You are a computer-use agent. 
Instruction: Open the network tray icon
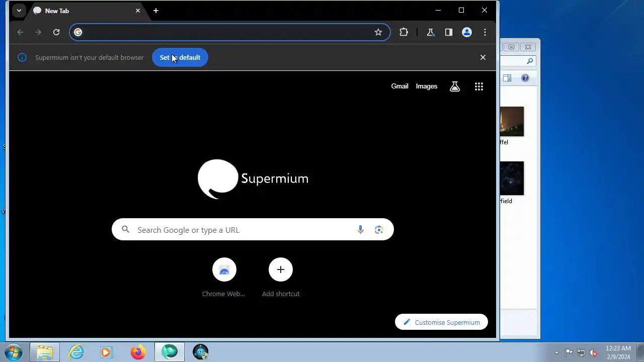click(x=581, y=352)
